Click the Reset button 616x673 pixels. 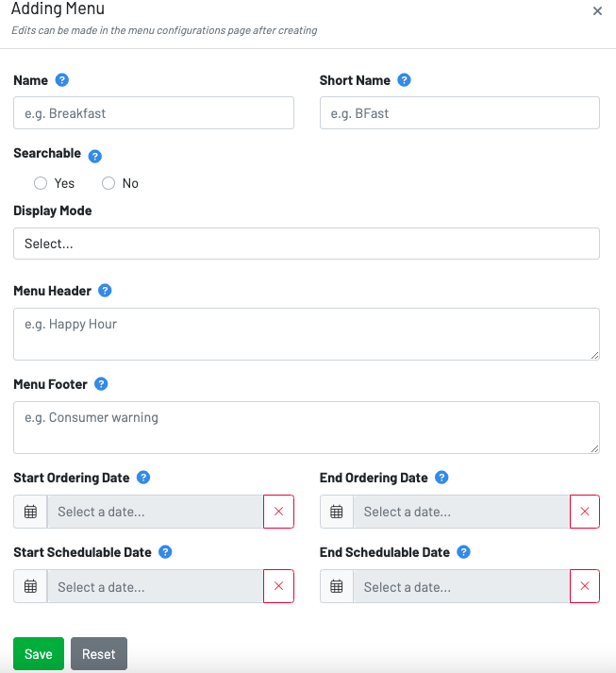point(98,654)
